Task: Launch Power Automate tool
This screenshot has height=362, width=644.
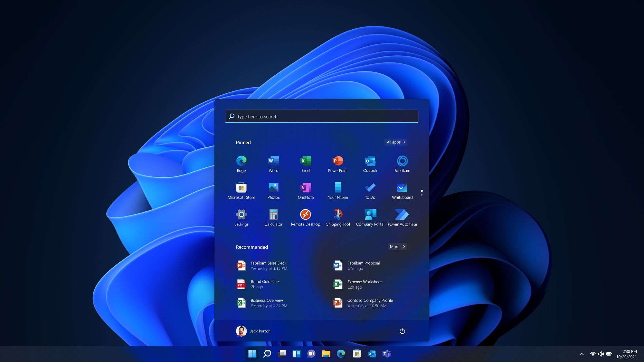Action: 402,214
